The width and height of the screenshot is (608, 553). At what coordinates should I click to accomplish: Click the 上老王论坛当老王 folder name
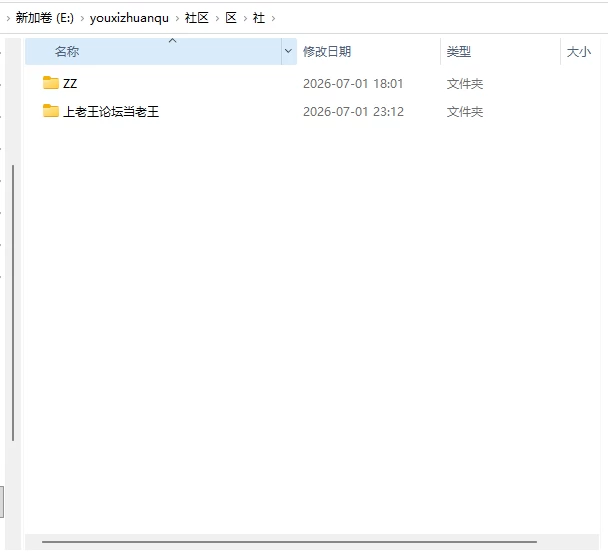click(x=111, y=112)
